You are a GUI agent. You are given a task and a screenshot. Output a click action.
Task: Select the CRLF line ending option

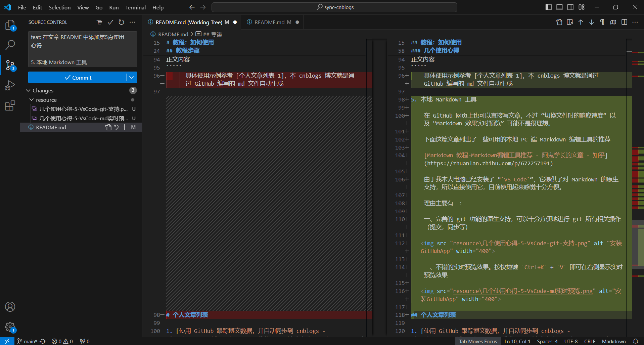click(590, 341)
